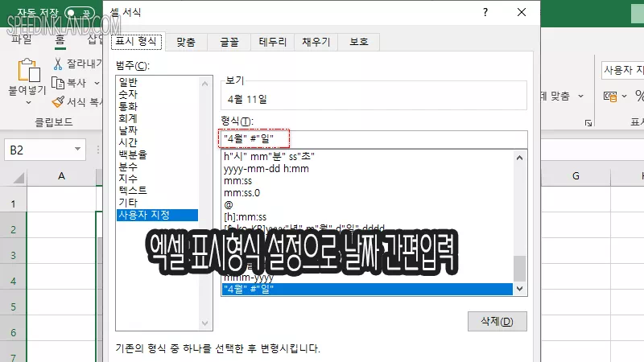Image resolution: width=644 pixels, height=362 pixels.
Task: Open the 파일 ribbon tab
Action: tap(22, 39)
